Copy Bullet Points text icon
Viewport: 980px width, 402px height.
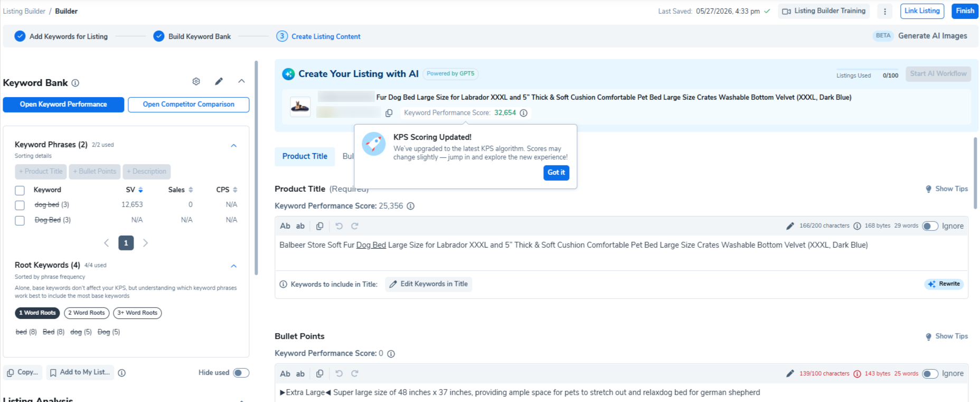(319, 374)
